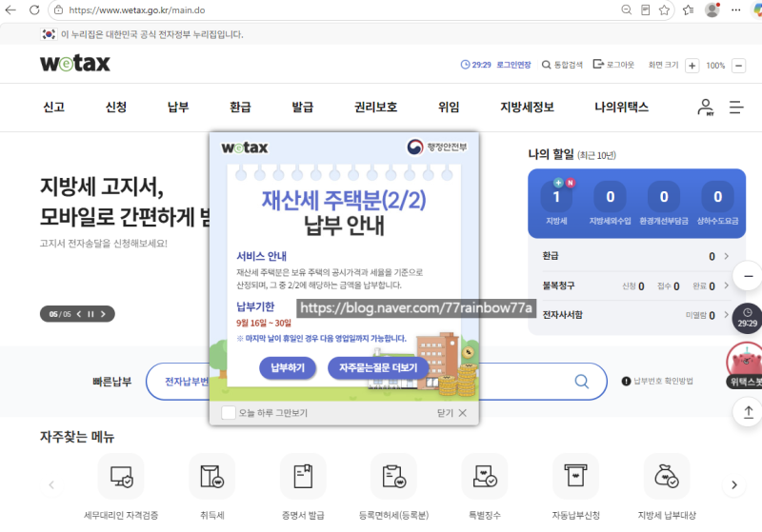
Task: Open the 발급 menu
Action: click(x=303, y=107)
